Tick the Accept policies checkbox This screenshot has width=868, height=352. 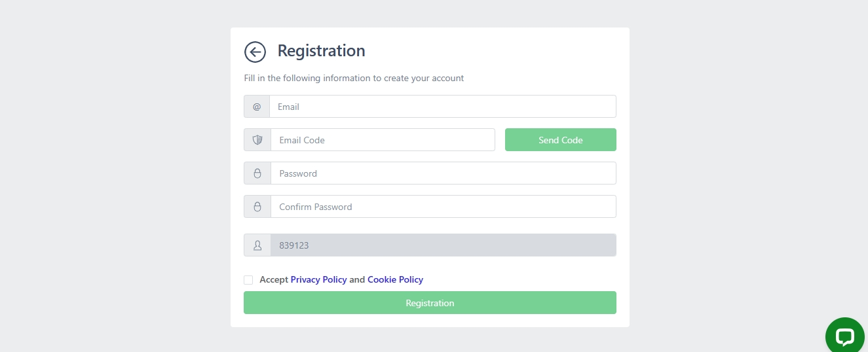[248, 280]
